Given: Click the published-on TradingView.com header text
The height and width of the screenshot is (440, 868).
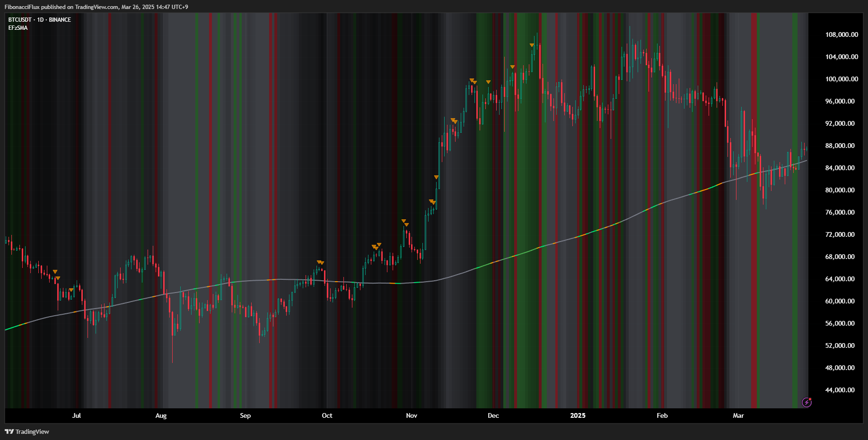Looking at the screenshot, I should point(96,7).
